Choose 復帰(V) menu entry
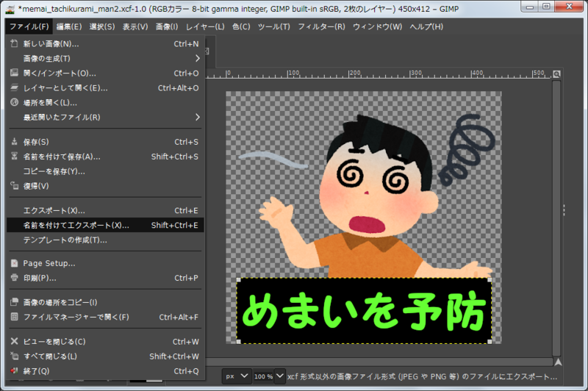This screenshot has height=391, width=588. coord(105,185)
